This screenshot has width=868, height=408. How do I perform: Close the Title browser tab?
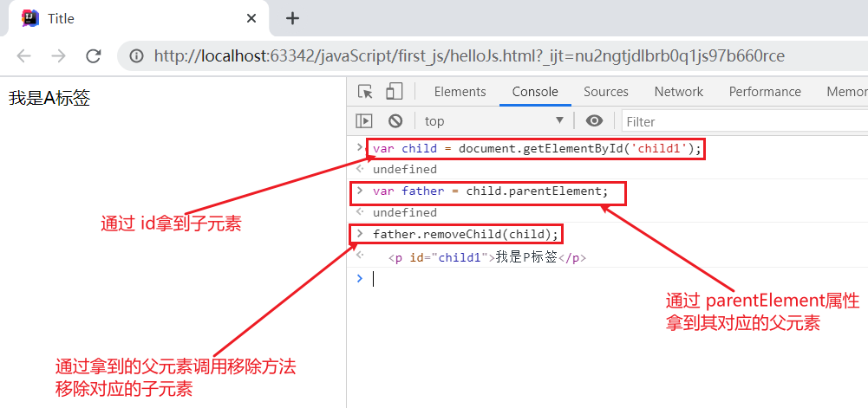[251, 18]
